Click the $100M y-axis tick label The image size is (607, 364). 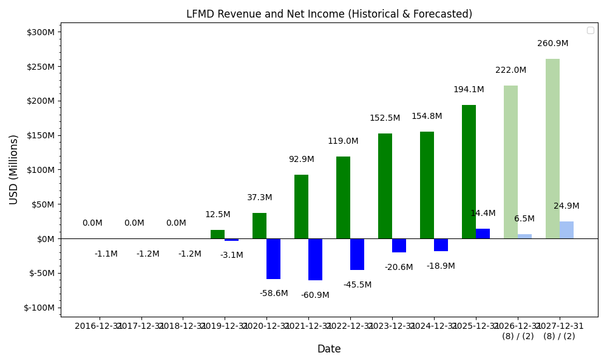click(41, 170)
